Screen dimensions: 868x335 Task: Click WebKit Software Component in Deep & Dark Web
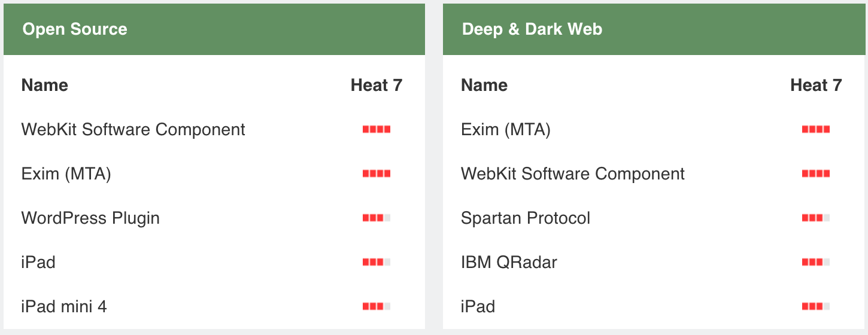(x=572, y=174)
